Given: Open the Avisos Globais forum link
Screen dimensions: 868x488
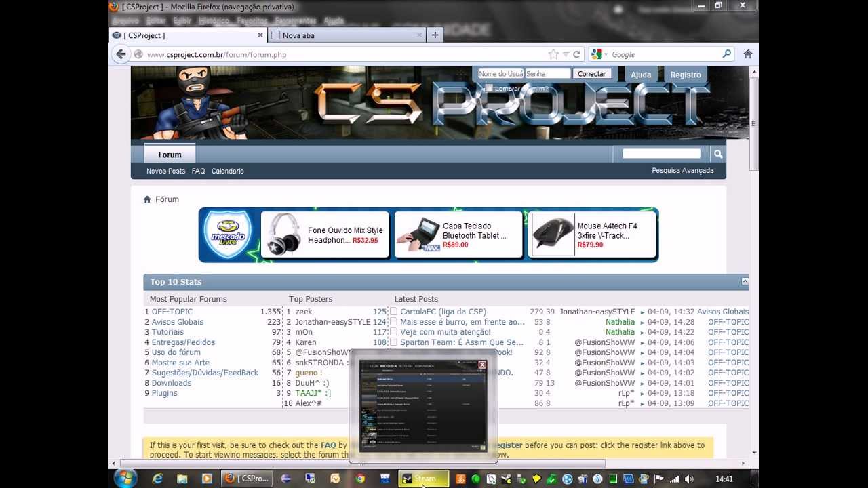Looking at the screenshot, I should point(178,322).
